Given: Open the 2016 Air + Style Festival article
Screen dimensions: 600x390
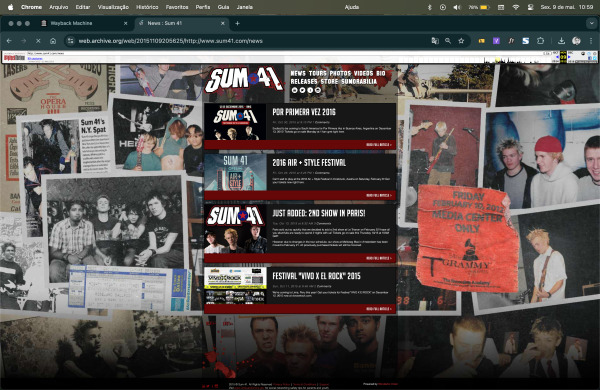Looking at the screenshot, I should point(309,163).
